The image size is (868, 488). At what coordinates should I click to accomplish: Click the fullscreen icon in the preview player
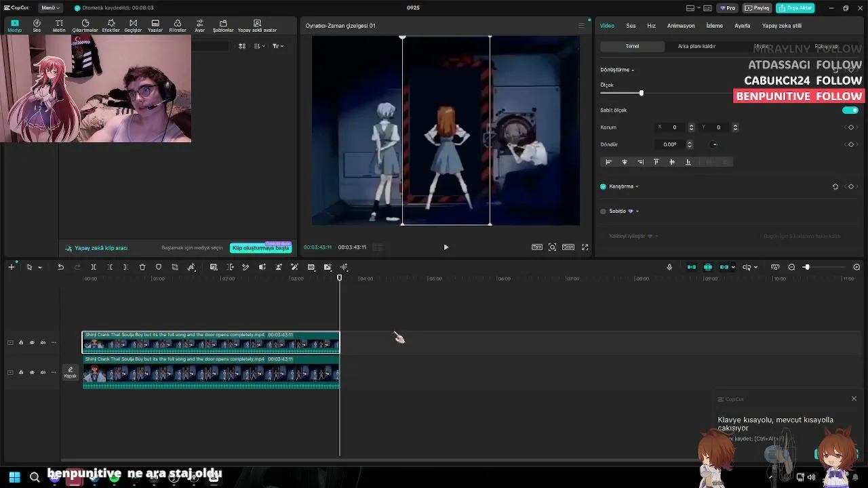point(585,247)
